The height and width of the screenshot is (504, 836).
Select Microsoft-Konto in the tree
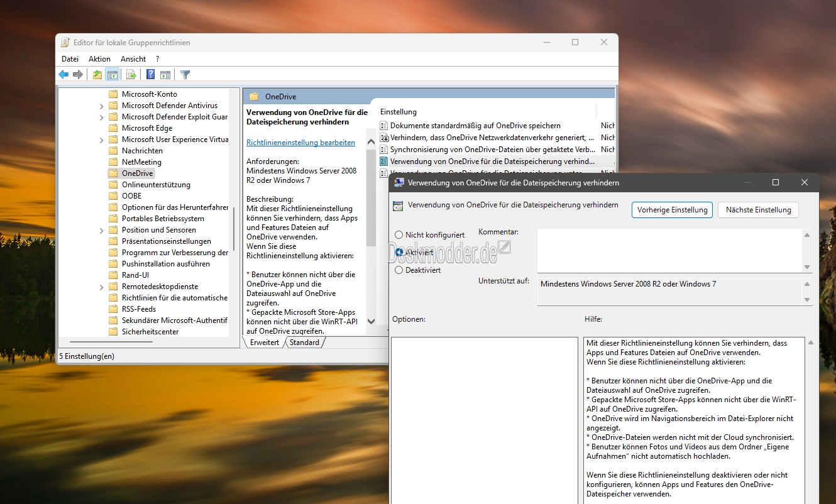point(150,94)
